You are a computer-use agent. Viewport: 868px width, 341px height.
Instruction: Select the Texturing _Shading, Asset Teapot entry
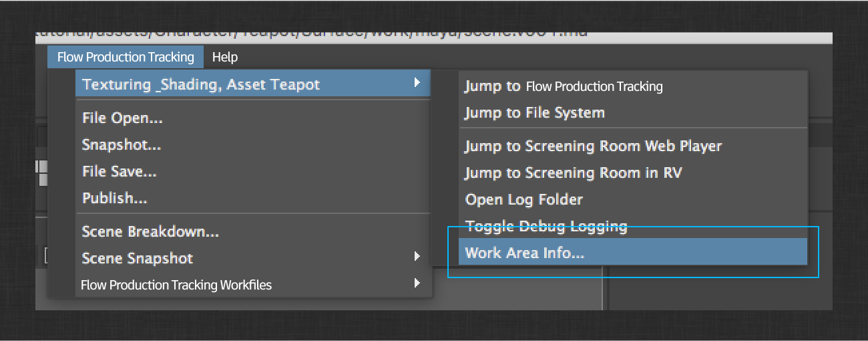pyautogui.click(x=200, y=84)
